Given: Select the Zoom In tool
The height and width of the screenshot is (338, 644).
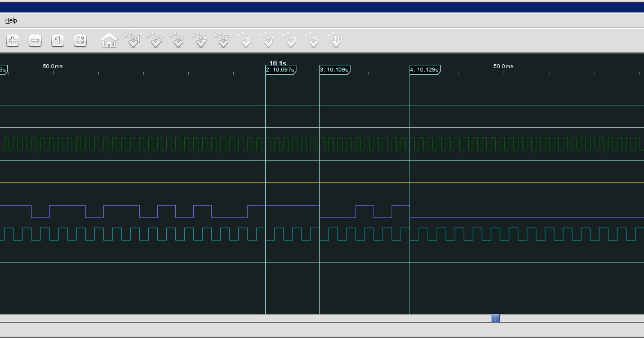Looking at the screenshot, I should pos(12,40).
